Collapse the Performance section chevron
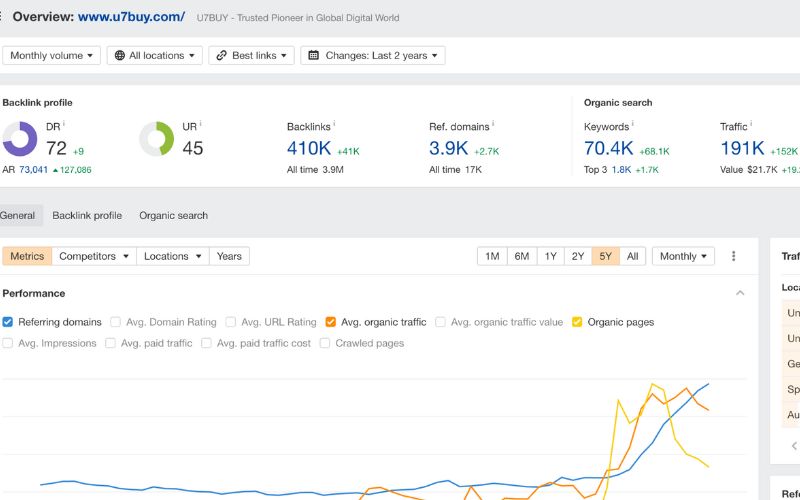The image size is (800, 500). pos(740,293)
